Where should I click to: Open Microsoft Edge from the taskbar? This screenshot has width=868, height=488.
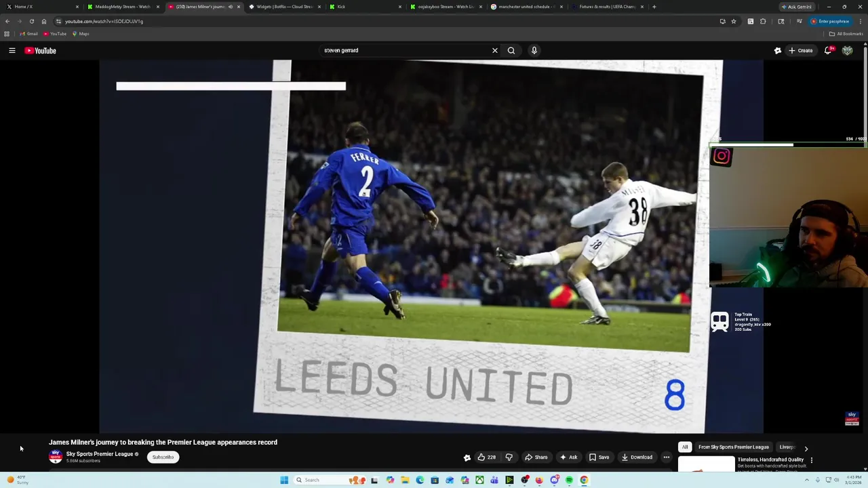[x=420, y=480]
